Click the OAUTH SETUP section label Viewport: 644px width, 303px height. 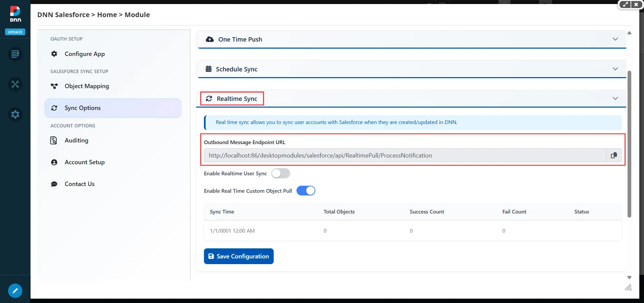coord(66,39)
